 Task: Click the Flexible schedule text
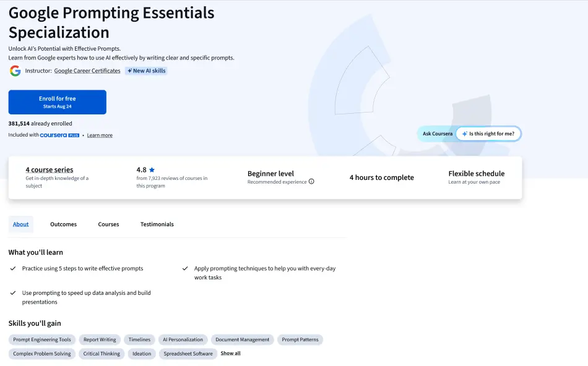(477, 174)
